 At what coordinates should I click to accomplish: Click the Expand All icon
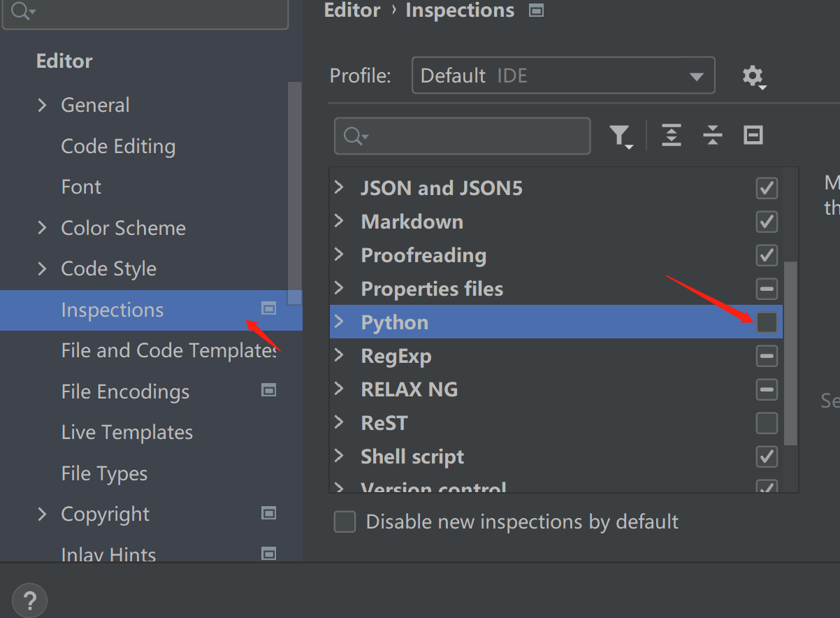coord(671,135)
